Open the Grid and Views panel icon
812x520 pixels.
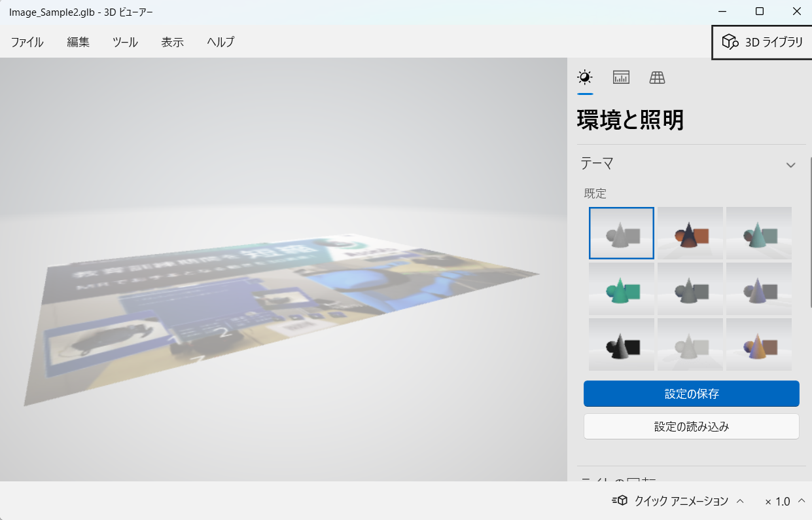657,77
